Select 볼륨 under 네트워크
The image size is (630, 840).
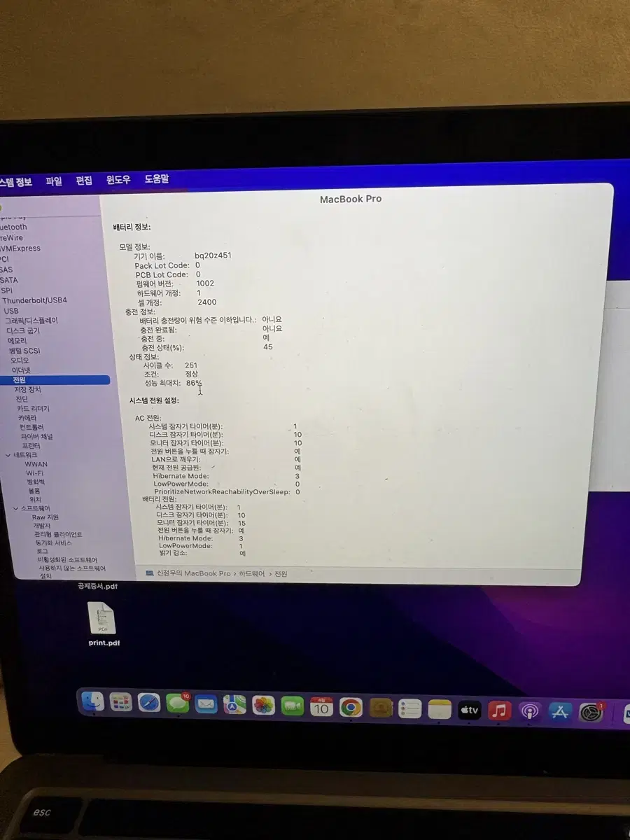[x=34, y=491]
